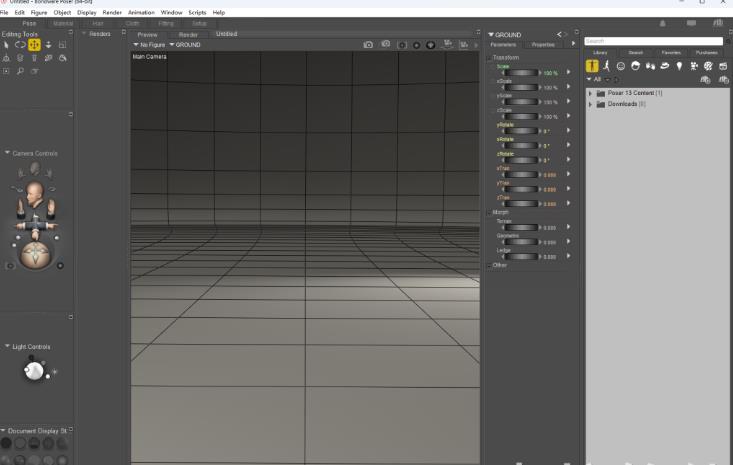The image size is (733, 465).
Task: Expand the Poser 13 Content folder
Action: point(590,93)
